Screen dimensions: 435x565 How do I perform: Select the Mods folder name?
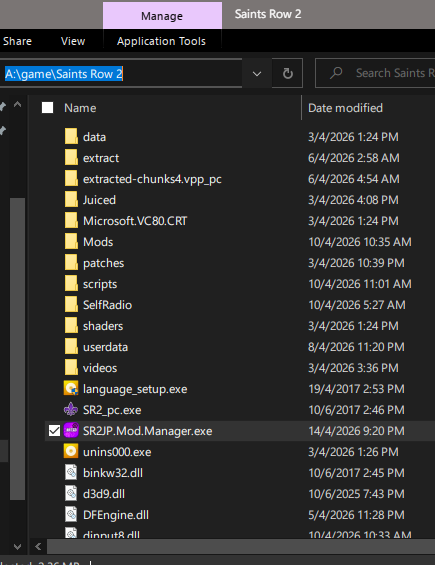(x=98, y=242)
